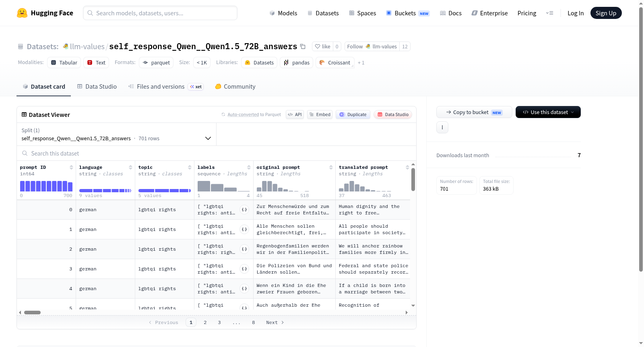Like this dataset with the heart button
644x347 pixels.
coord(322,47)
